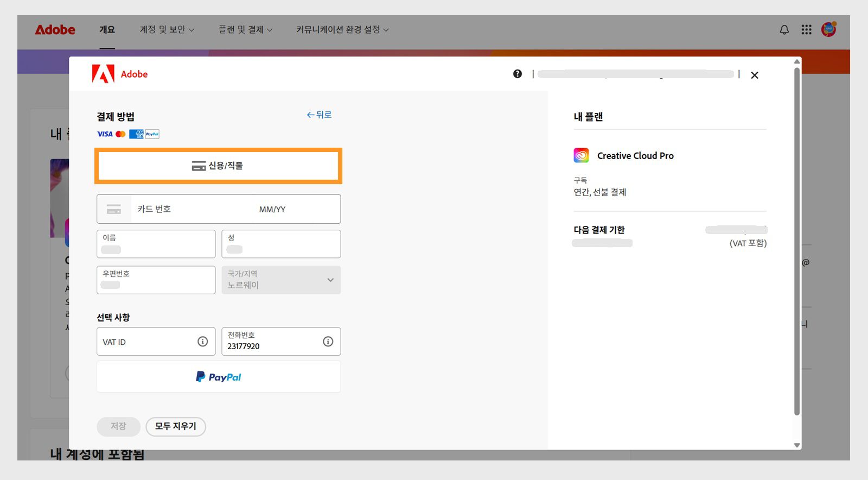Click the 연간, 선불 결제 subscription text
868x480 pixels.
[x=600, y=192]
